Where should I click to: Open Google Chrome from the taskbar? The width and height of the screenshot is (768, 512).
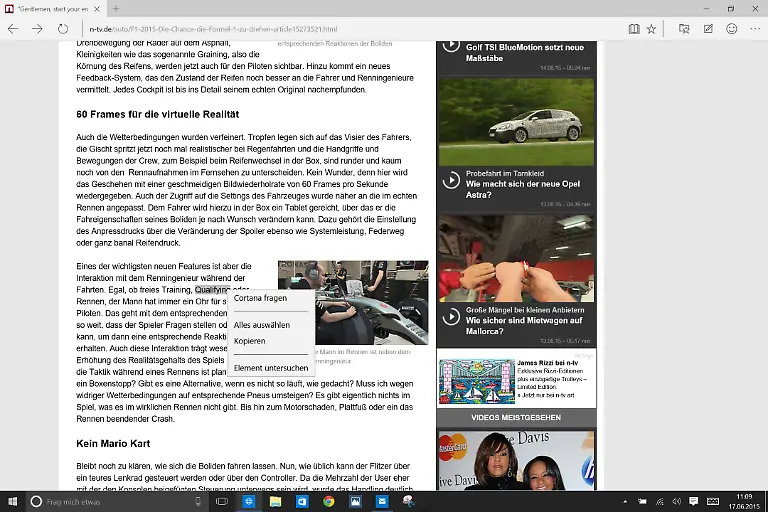click(328, 501)
